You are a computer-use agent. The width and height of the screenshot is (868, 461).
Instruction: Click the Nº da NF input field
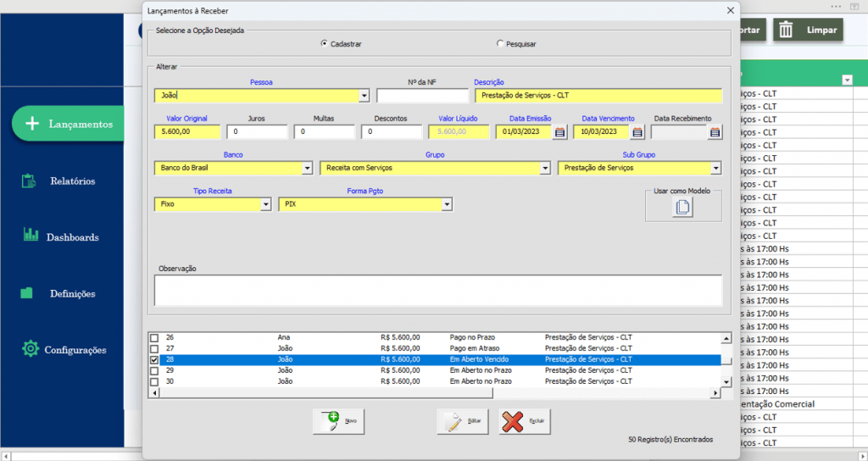pyautogui.click(x=422, y=96)
